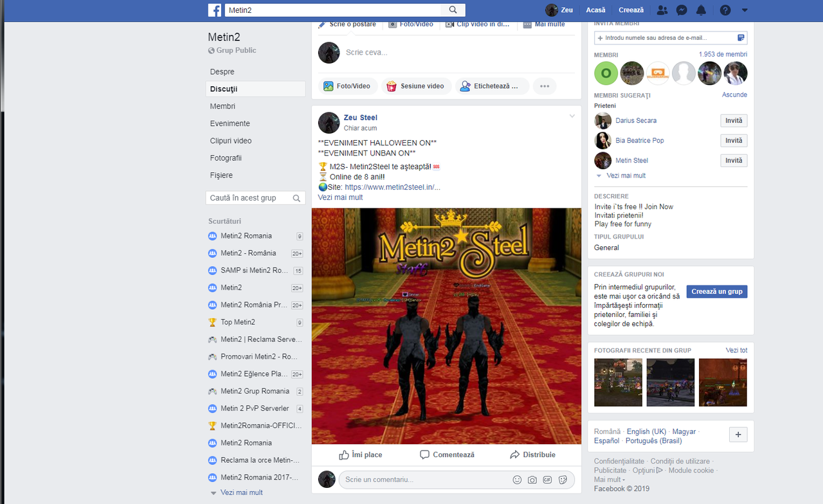The height and width of the screenshot is (504, 823).
Task: Select Foto/Video in the post composer
Action: [348, 85]
